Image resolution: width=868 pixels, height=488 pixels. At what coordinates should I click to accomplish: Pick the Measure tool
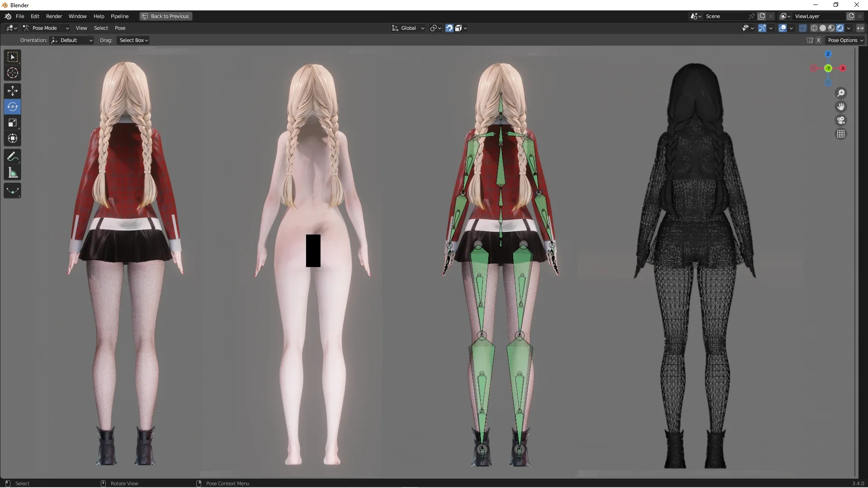[12, 173]
